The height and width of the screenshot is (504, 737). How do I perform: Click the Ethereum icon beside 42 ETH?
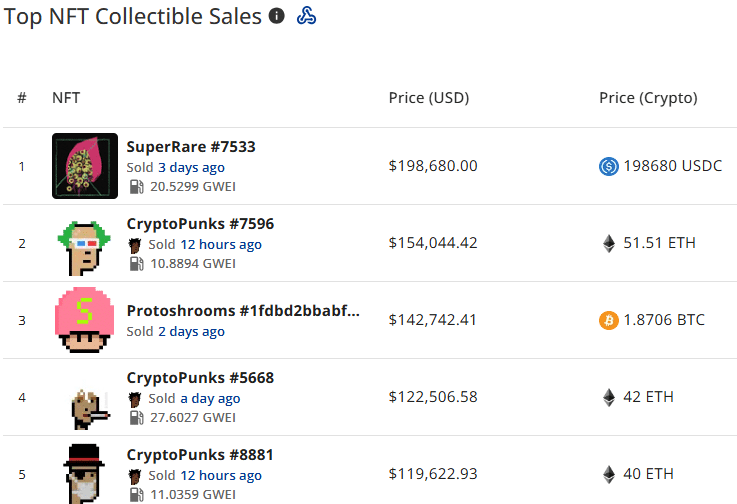[x=608, y=397]
